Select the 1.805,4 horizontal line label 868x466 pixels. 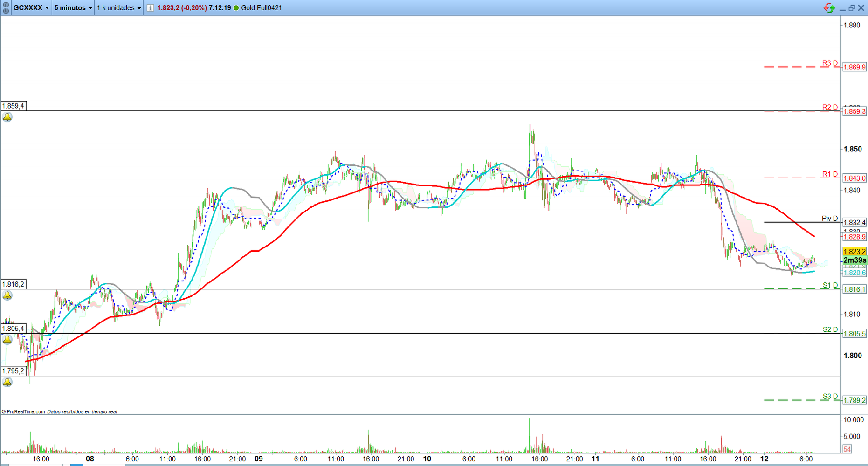coord(13,329)
